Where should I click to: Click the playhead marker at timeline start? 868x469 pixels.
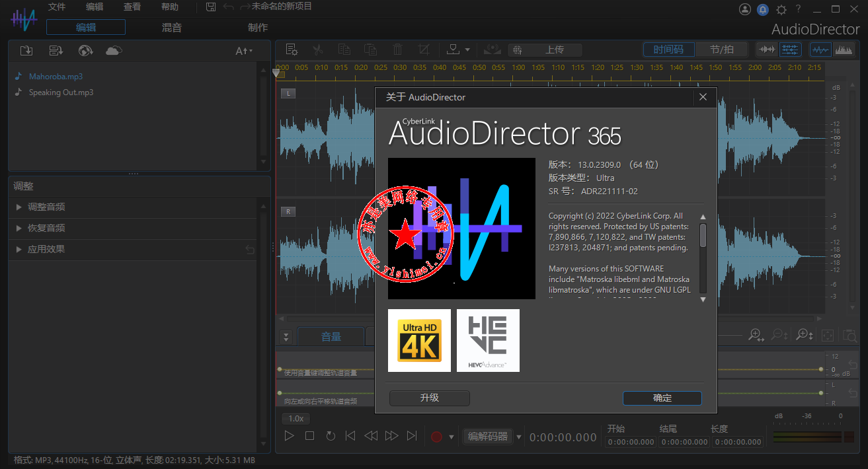277,73
